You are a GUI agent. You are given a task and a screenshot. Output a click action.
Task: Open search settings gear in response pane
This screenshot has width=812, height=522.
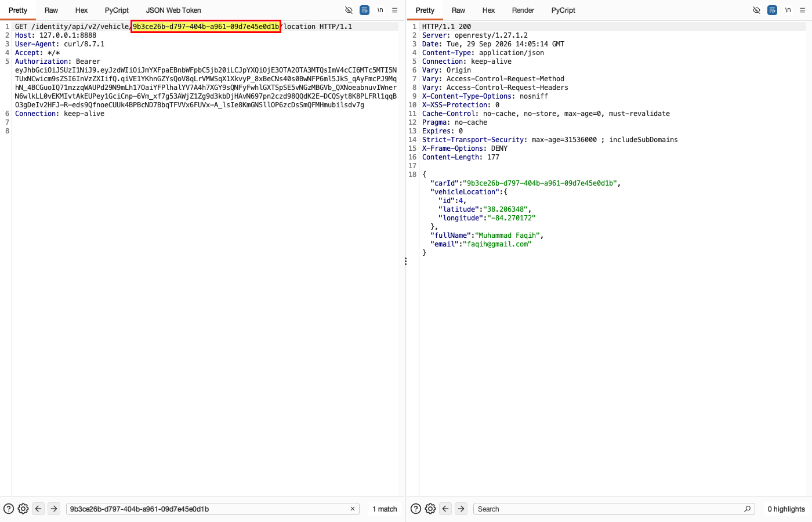[430, 509]
